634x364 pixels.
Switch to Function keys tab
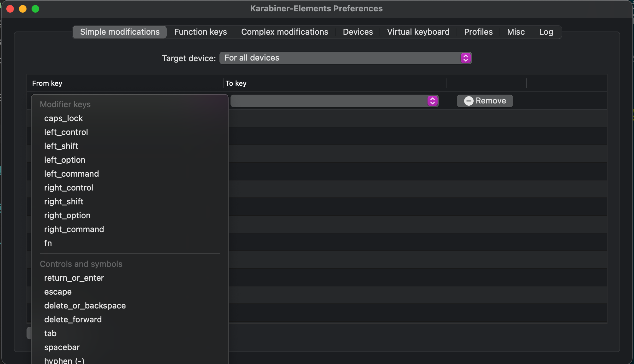click(200, 32)
